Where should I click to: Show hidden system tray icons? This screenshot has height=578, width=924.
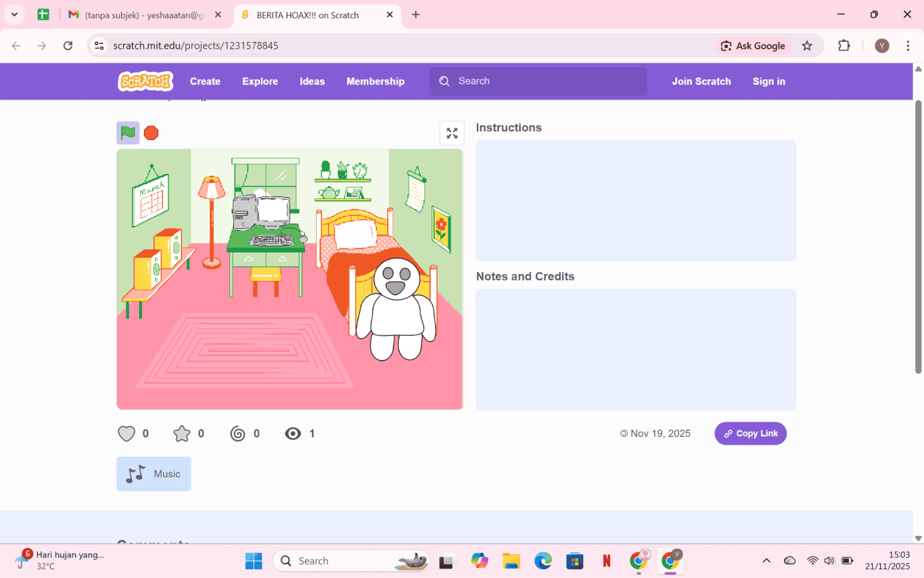[766, 560]
